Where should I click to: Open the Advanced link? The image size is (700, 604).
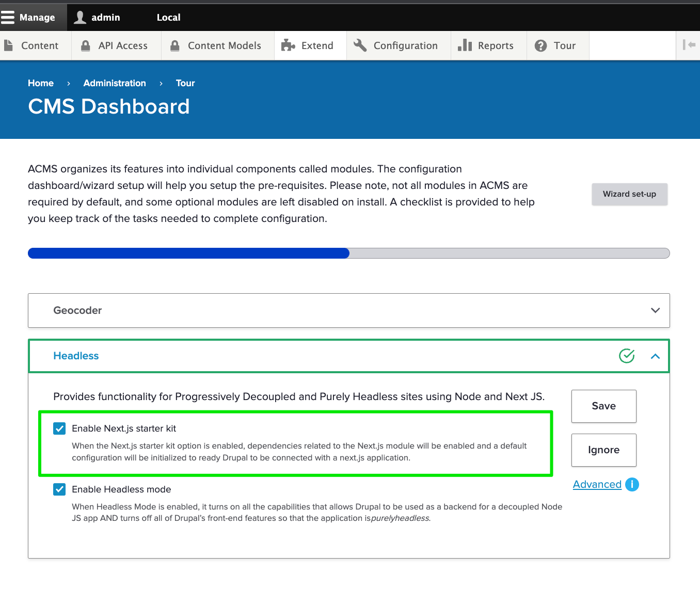[x=597, y=484]
